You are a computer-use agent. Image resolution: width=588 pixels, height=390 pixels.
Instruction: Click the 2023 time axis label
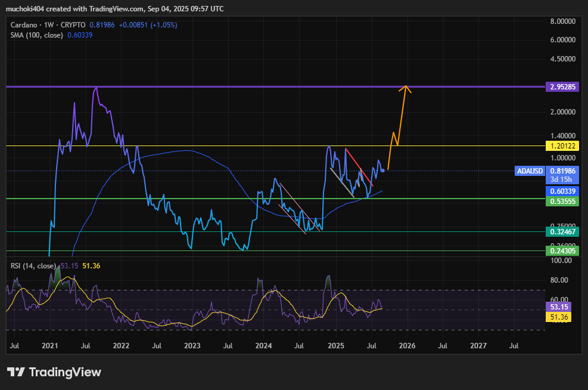(x=192, y=345)
